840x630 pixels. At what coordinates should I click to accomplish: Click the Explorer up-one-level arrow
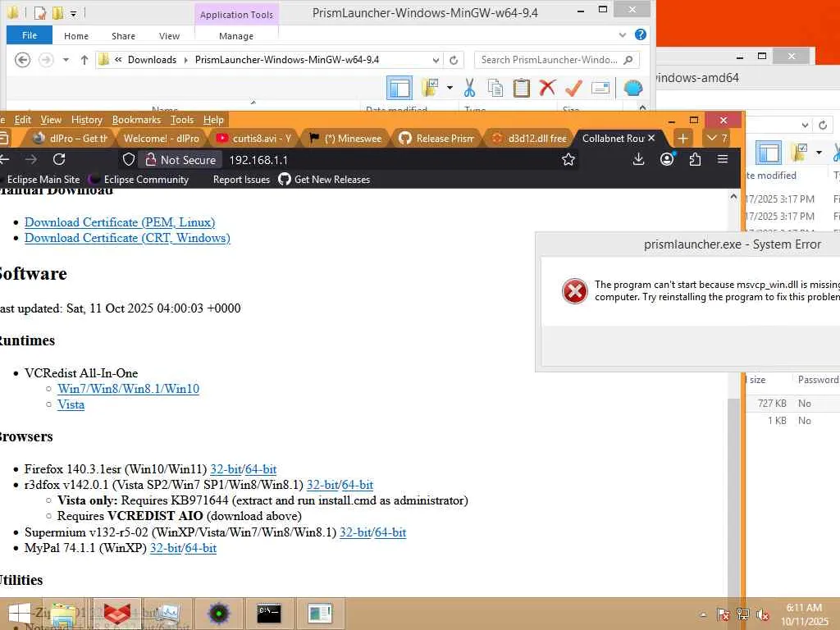[x=84, y=60]
